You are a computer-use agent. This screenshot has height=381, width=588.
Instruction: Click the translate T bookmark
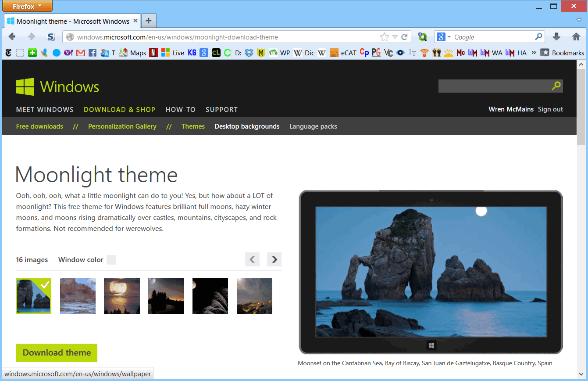coord(107,53)
